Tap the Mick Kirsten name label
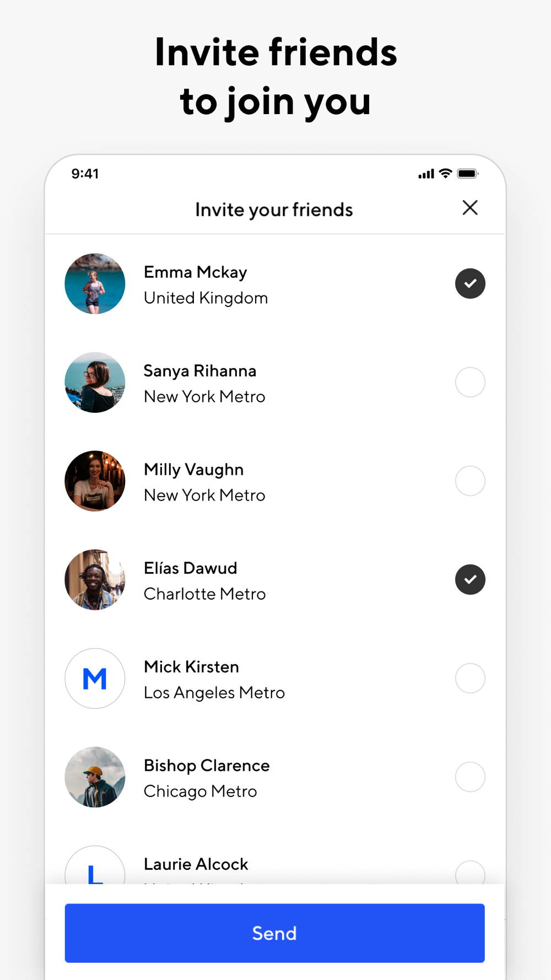Screen dimensions: 551x980 [191, 667]
